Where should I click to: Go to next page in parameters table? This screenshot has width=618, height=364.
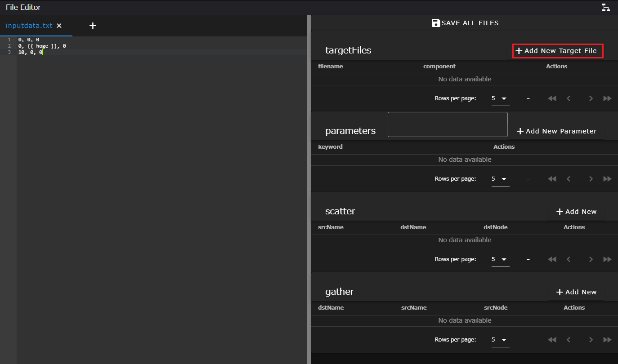(591, 179)
